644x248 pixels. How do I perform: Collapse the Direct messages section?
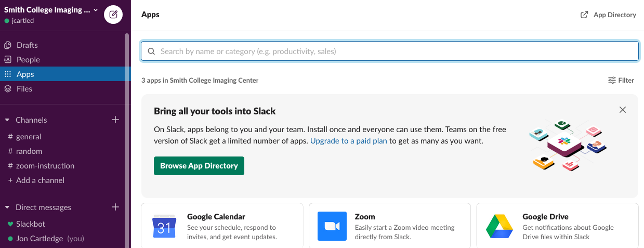7,207
